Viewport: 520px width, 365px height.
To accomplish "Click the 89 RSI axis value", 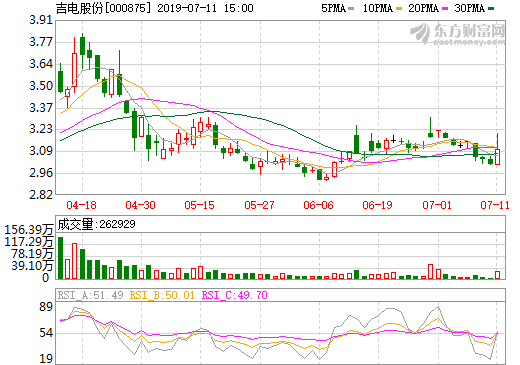I will 46,307.
